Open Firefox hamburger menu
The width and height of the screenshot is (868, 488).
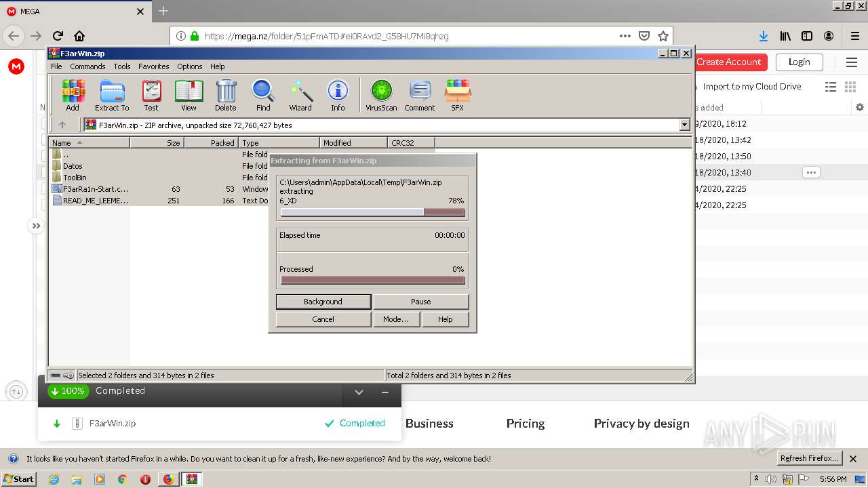pyautogui.click(x=854, y=36)
